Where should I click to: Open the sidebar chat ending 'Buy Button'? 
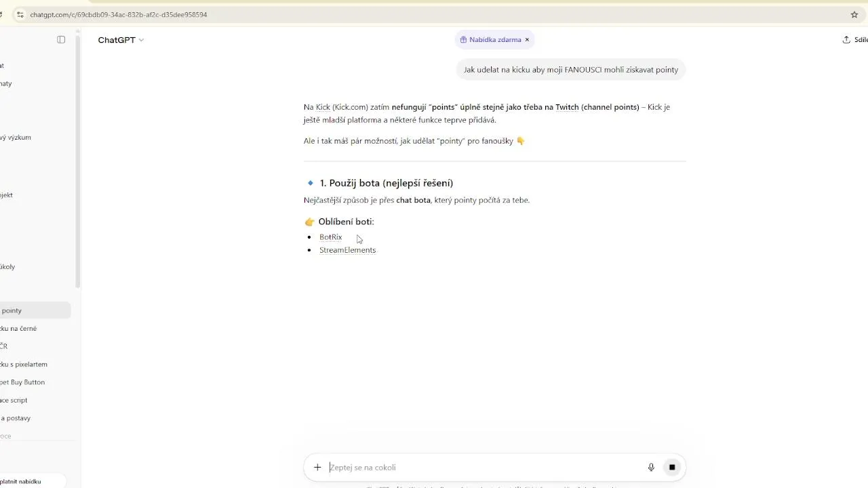click(x=34, y=382)
